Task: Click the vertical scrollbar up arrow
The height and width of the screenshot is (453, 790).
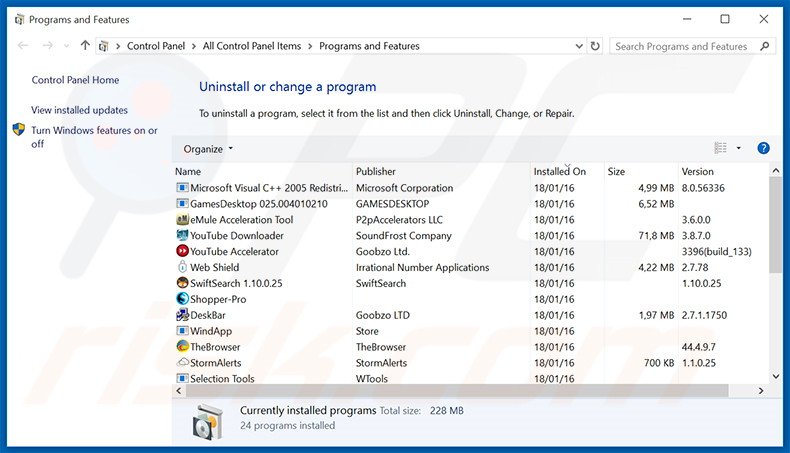Action: click(775, 171)
